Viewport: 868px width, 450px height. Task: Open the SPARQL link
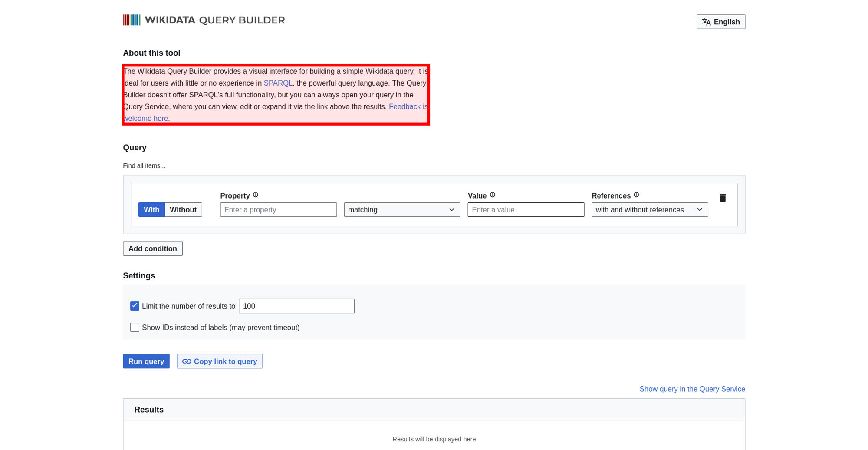278,83
